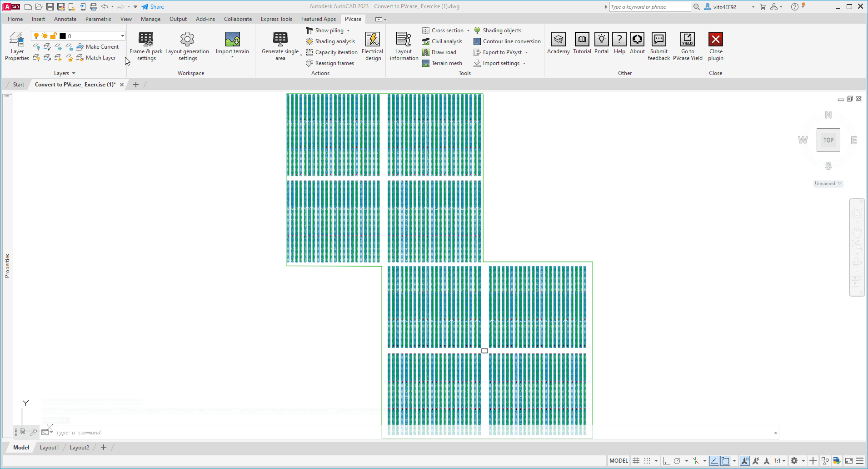The image size is (868, 469).
Task: Expand the Layers panel arrow
Action: coord(74,73)
